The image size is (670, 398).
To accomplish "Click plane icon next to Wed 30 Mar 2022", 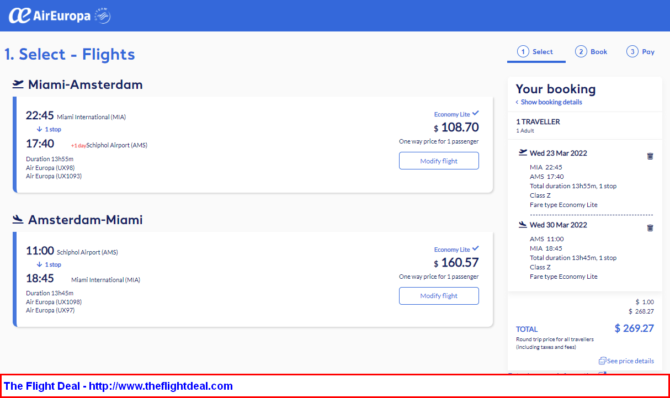I will (523, 224).
